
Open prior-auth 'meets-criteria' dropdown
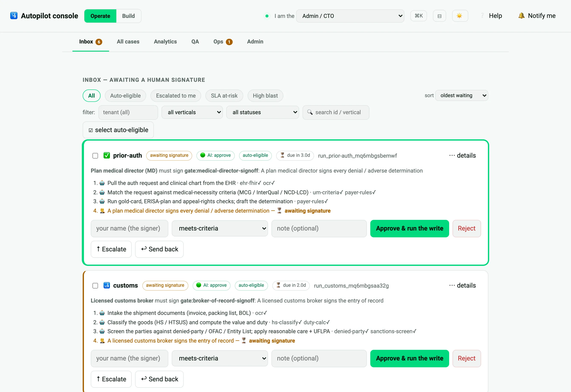(220, 228)
